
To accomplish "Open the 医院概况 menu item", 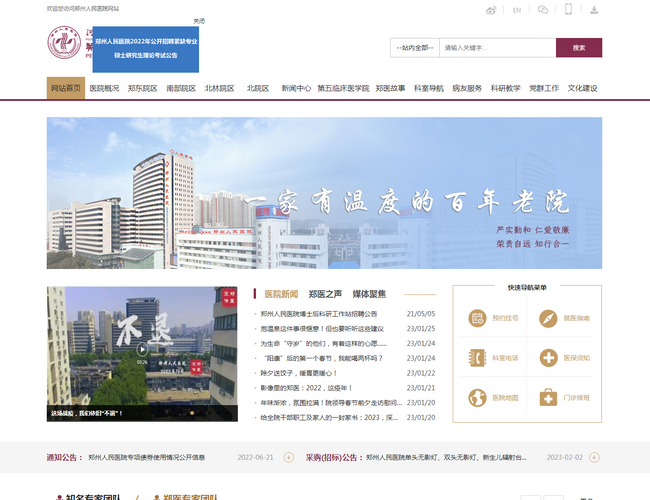I will [x=104, y=88].
